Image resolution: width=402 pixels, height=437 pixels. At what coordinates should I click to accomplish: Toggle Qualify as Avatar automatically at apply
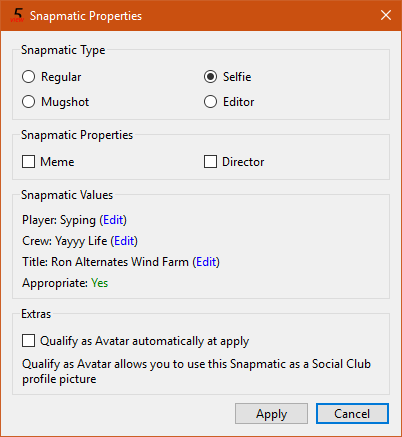click(135, 341)
